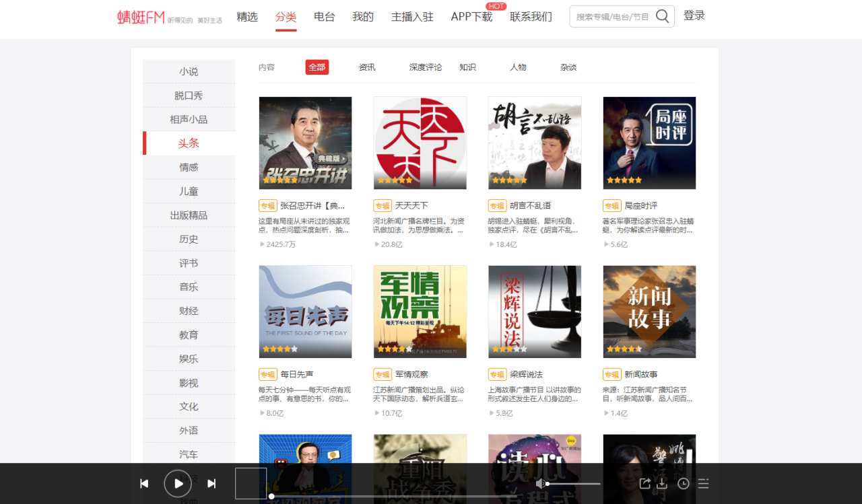This screenshot has height=504, width=862.
Task: Select 脱口秀 category in sidebar
Action: (189, 96)
